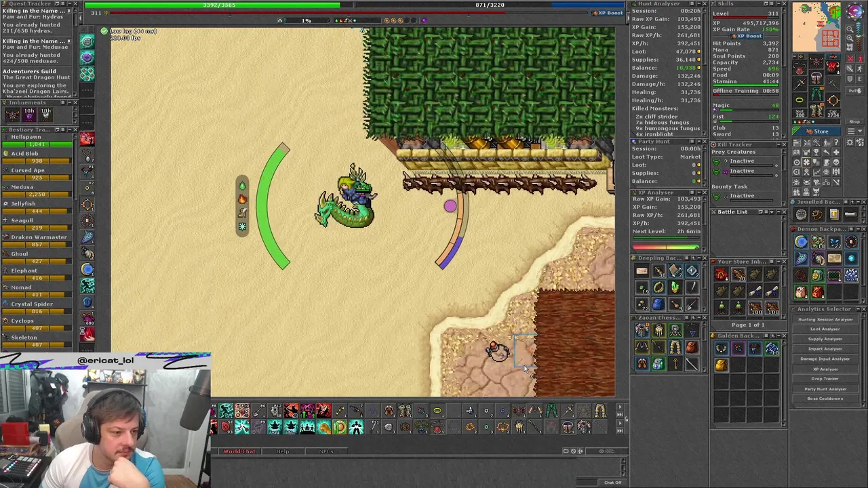Click the red-green XP gauge bar
868x488 pixels.
point(667,247)
